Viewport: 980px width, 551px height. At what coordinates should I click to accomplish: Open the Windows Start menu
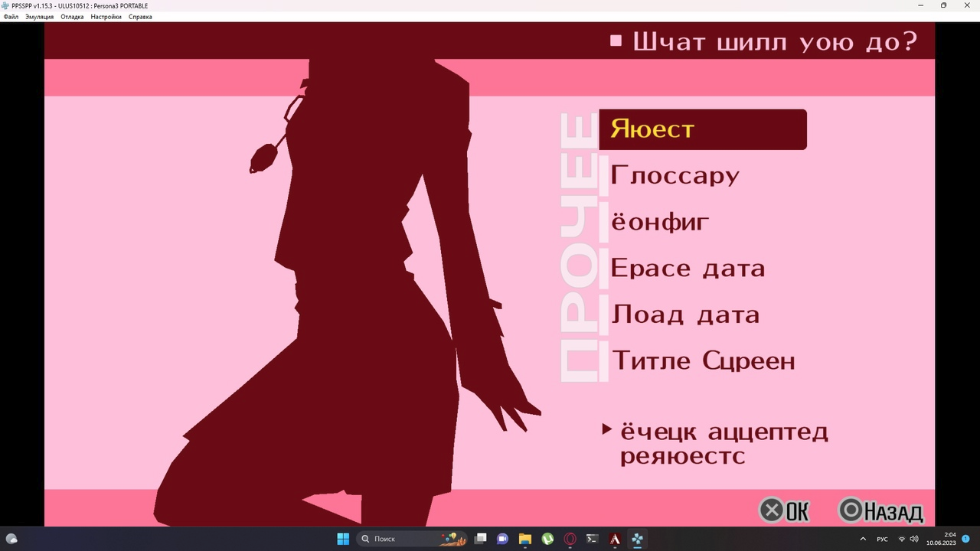[x=343, y=539]
